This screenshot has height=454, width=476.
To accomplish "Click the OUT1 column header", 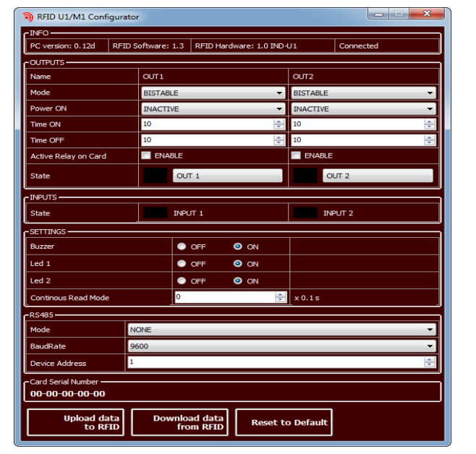I will (153, 77).
